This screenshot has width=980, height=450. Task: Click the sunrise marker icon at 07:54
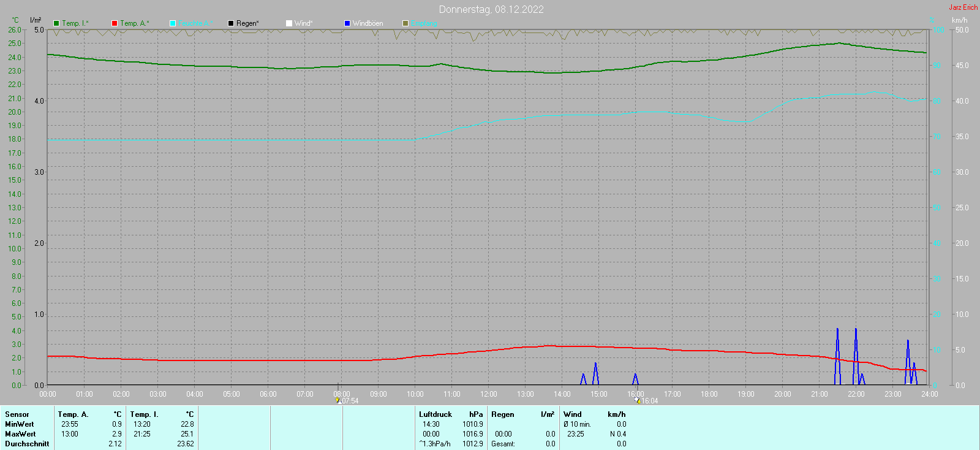(x=337, y=400)
